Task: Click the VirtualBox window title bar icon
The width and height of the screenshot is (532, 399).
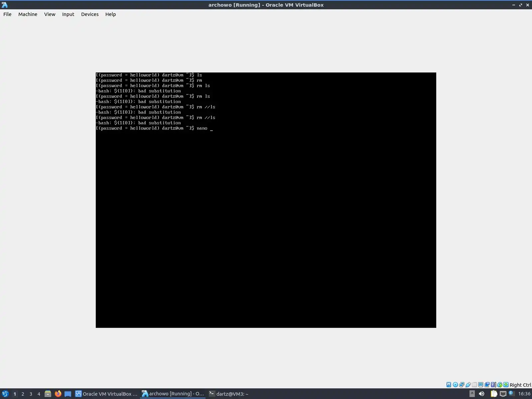Action: [x=5, y=5]
